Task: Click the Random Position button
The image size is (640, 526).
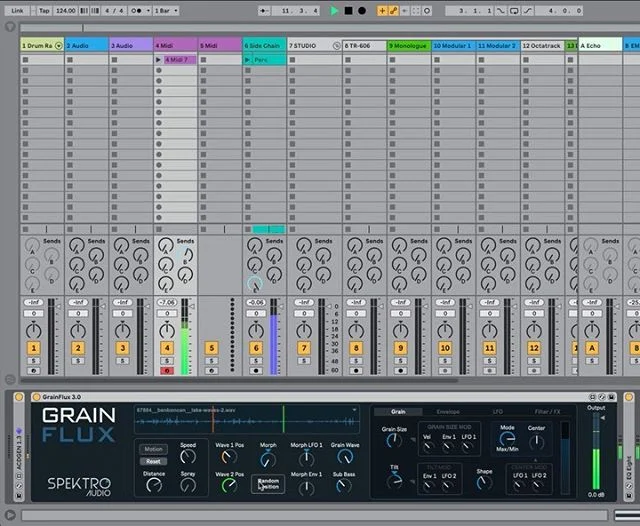Action: pos(268,484)
